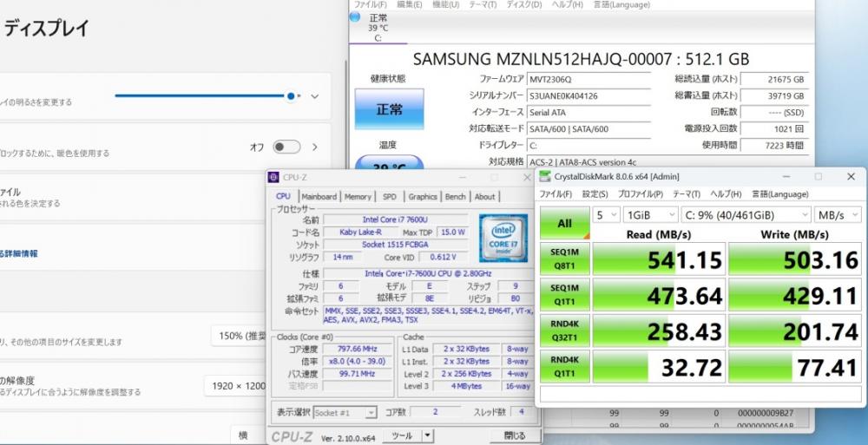Viewport: 868px width, 445px height.
Task: Open CrystalDiskInfo 機能(U) menu
Action: tap(445, 4)
